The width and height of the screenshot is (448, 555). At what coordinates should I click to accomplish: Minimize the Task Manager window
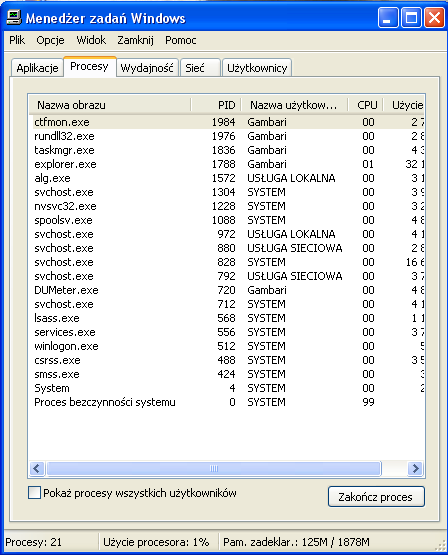tap(388, 17)
